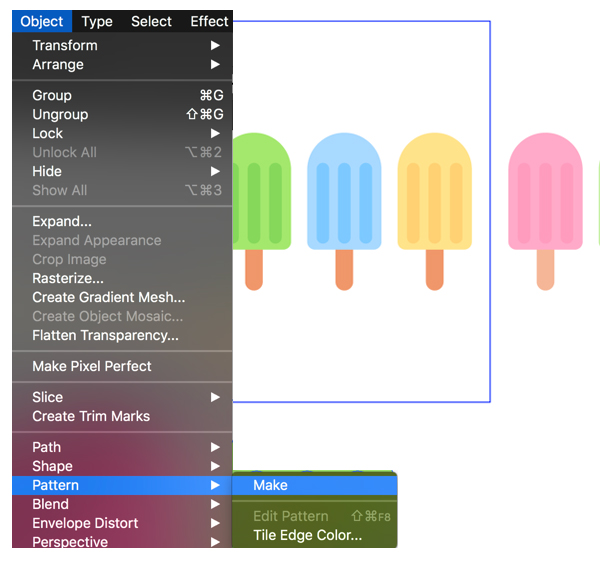Choose Create Gradient Mesh...
The width and height of the screenshot is (600, 574).
pos(108,297)
